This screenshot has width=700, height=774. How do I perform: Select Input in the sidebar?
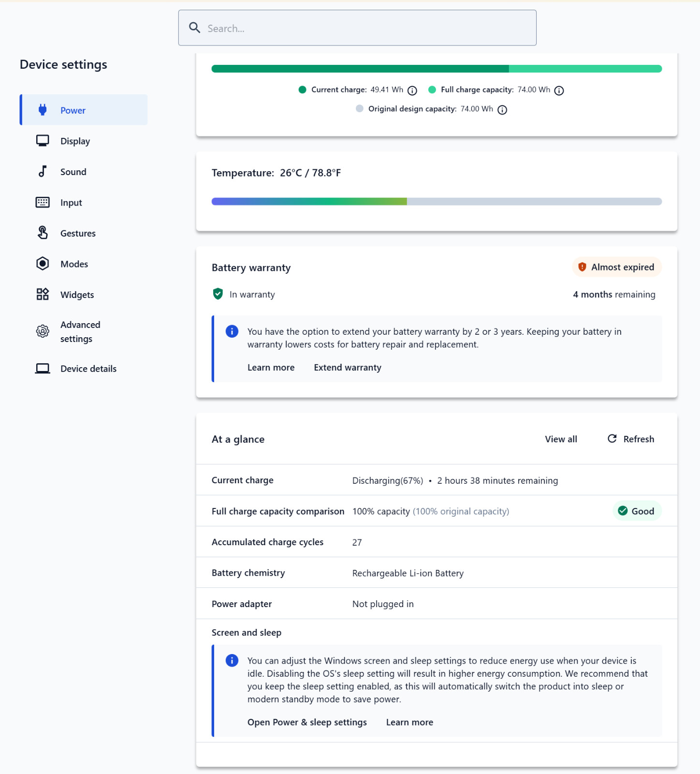pyautogui.click(x=84, y=202)
